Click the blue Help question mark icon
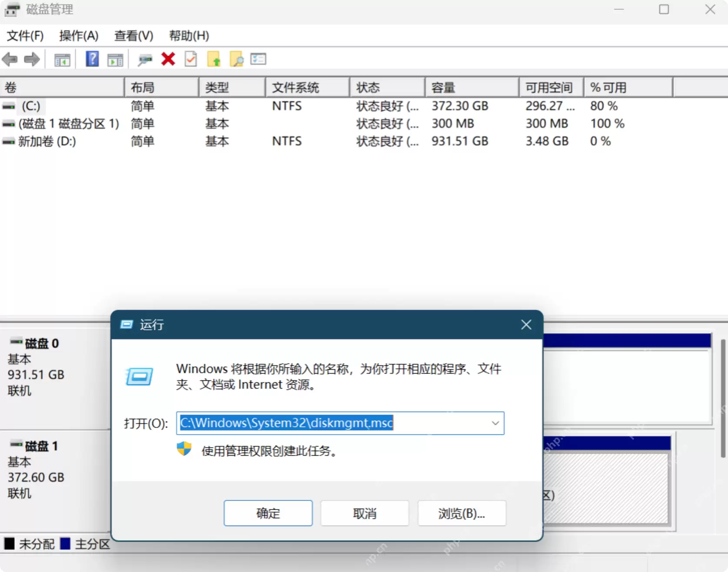 [92, 59]
